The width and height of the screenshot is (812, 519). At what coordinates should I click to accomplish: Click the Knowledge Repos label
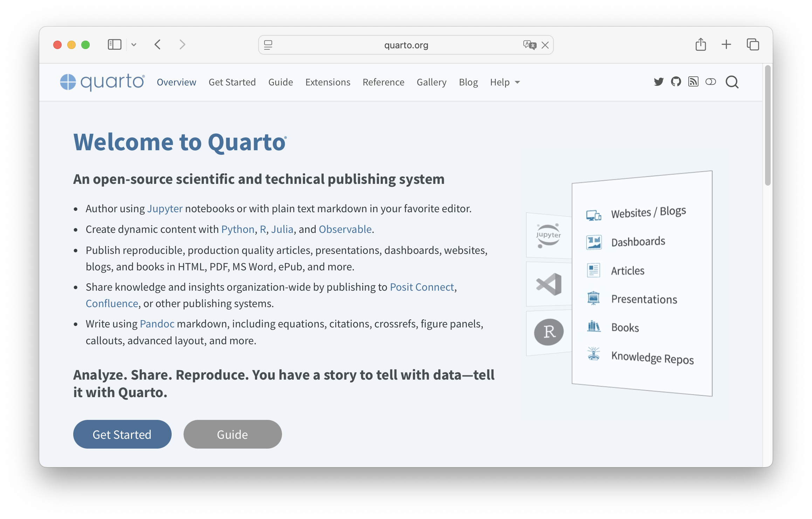pos(652,358)
